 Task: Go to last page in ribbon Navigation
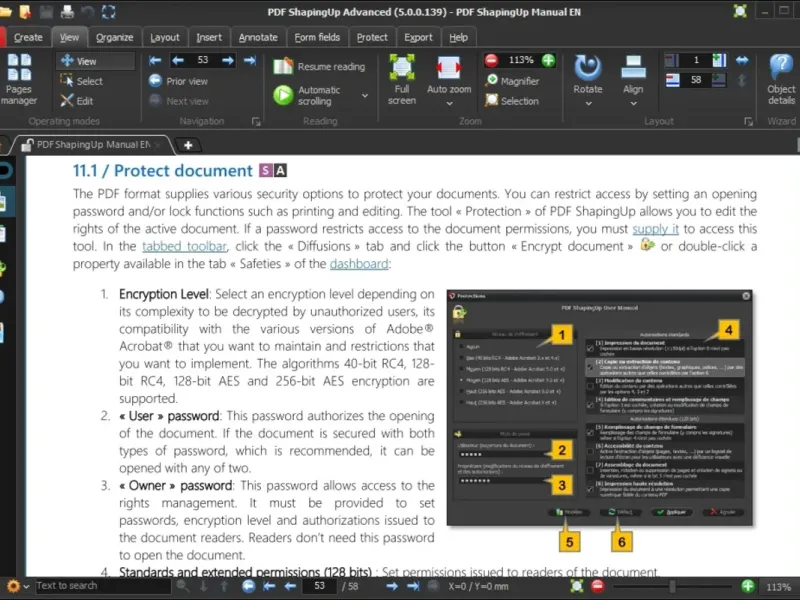point(250,61)
